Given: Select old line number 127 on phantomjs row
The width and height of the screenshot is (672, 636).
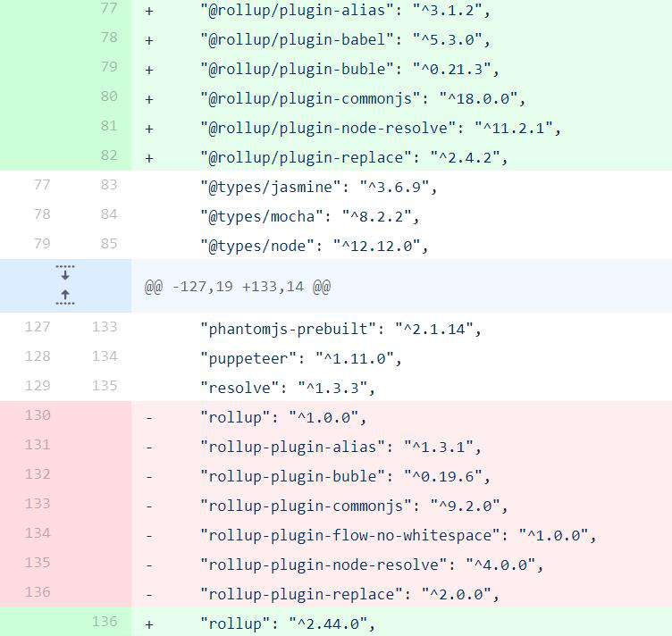Looking at the screenshot, I should [38, 327].
